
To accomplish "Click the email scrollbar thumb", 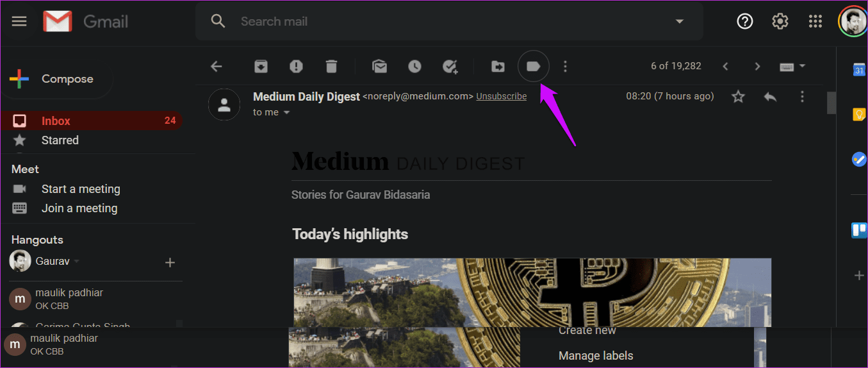I will pos(831,103).
